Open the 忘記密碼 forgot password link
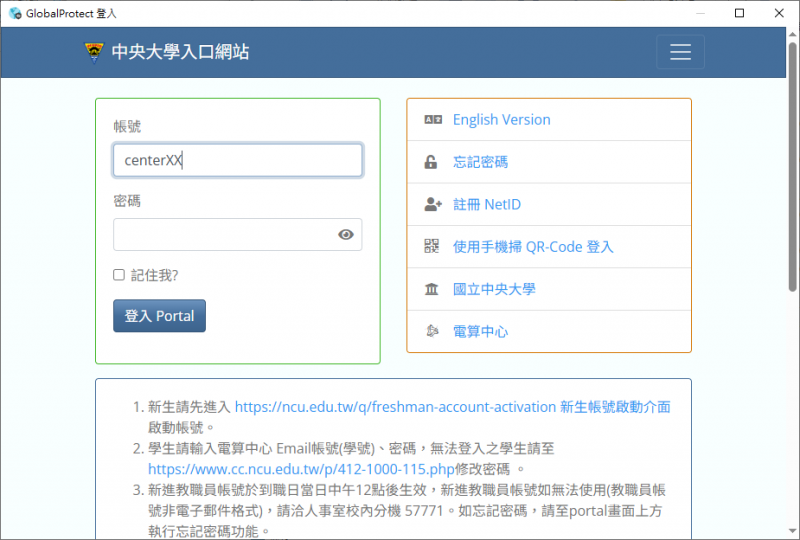Viewport: 800px width, 540px height. pos(480,162)
